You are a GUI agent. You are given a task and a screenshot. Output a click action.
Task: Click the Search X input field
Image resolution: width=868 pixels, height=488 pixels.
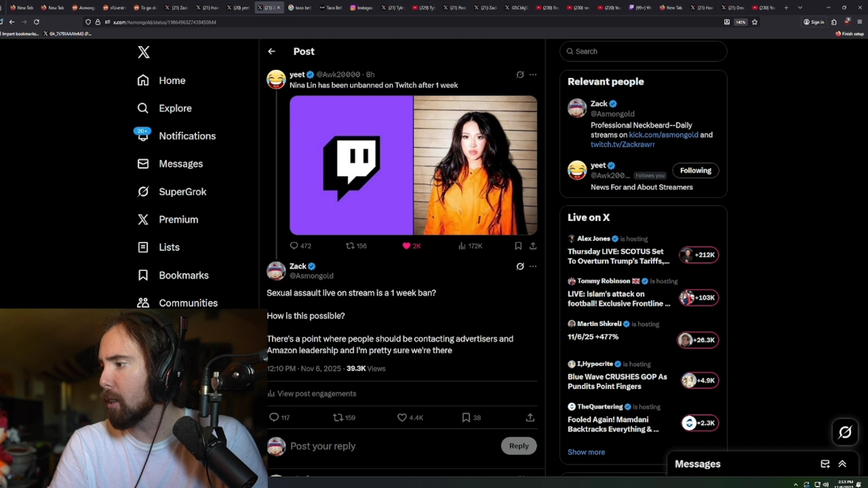642,51
